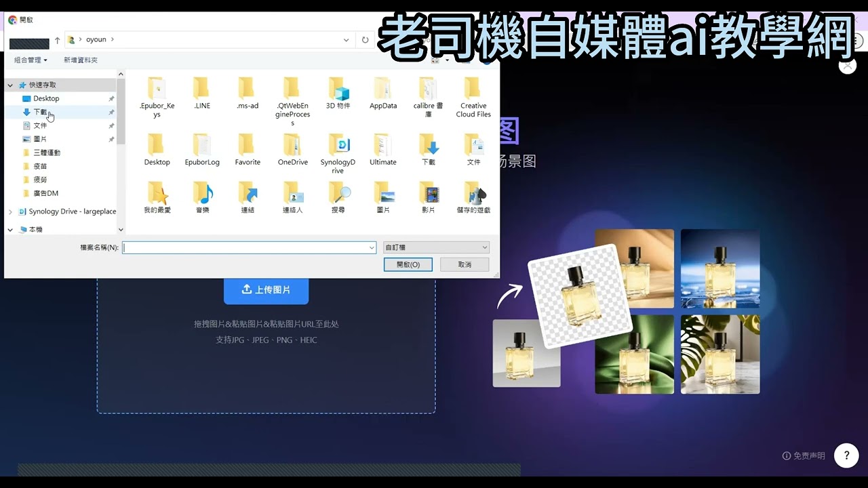Open the 3D 物件 folder

pos(338,94)
